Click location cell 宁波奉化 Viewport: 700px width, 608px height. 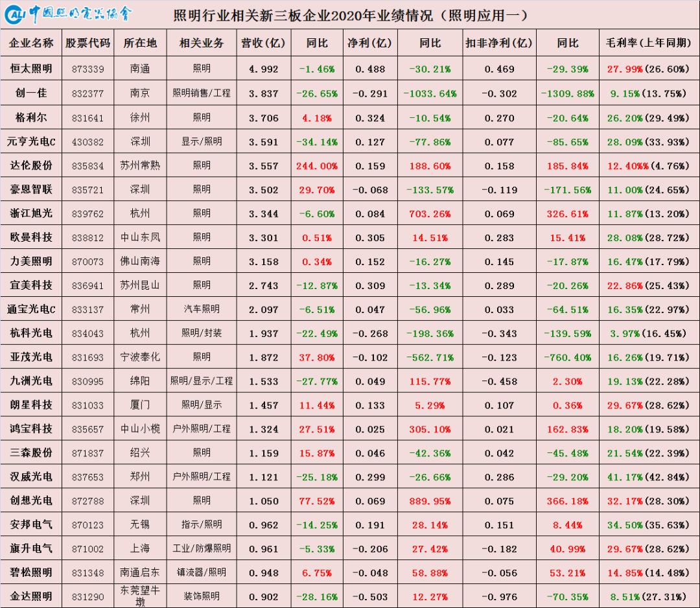[140, 357]
